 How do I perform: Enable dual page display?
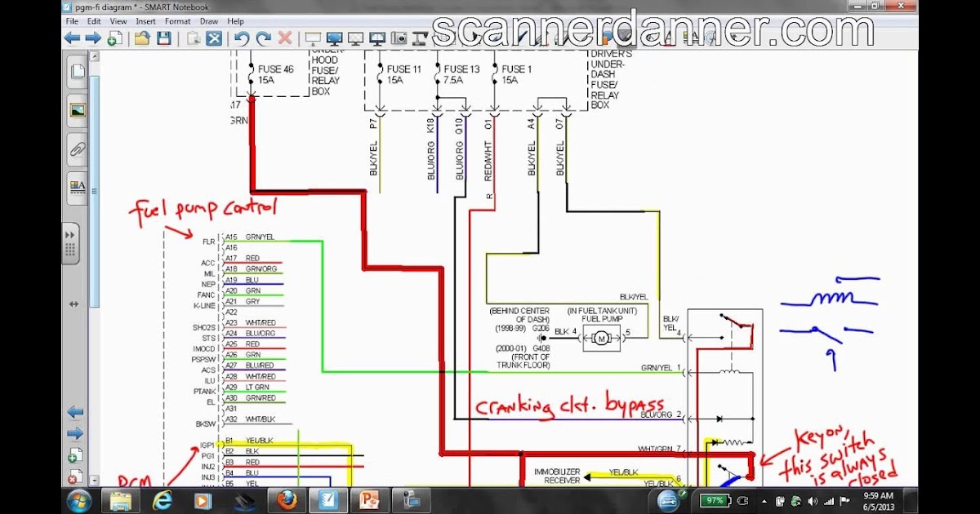click(377, 38)
